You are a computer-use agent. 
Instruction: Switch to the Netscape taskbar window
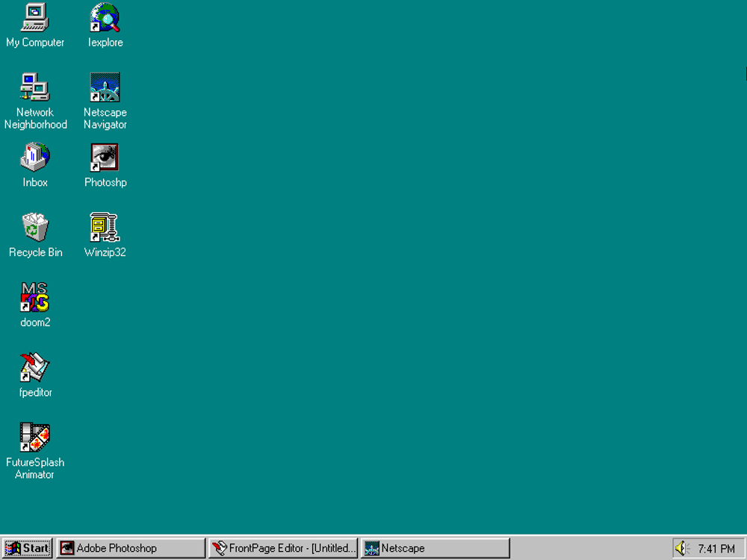point(435,548)
